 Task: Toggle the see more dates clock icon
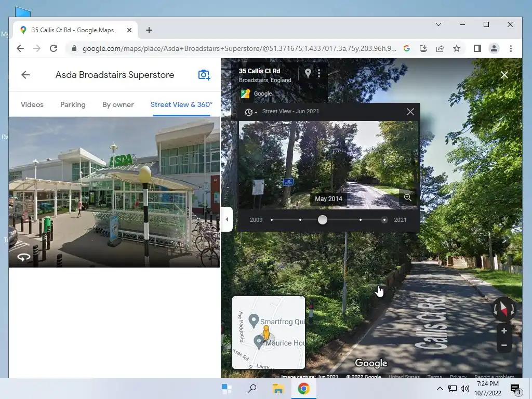pos(250,112)
